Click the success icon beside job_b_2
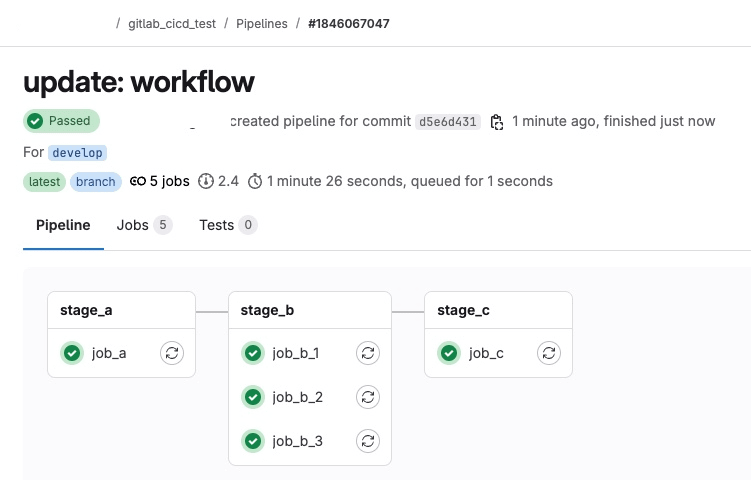Image resolution: width=751 pixels, height=480 pixels. [253, 397]
